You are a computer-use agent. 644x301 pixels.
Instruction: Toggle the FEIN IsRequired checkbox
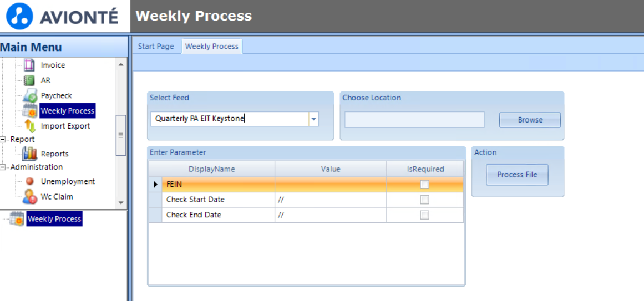tap(424, 185)
